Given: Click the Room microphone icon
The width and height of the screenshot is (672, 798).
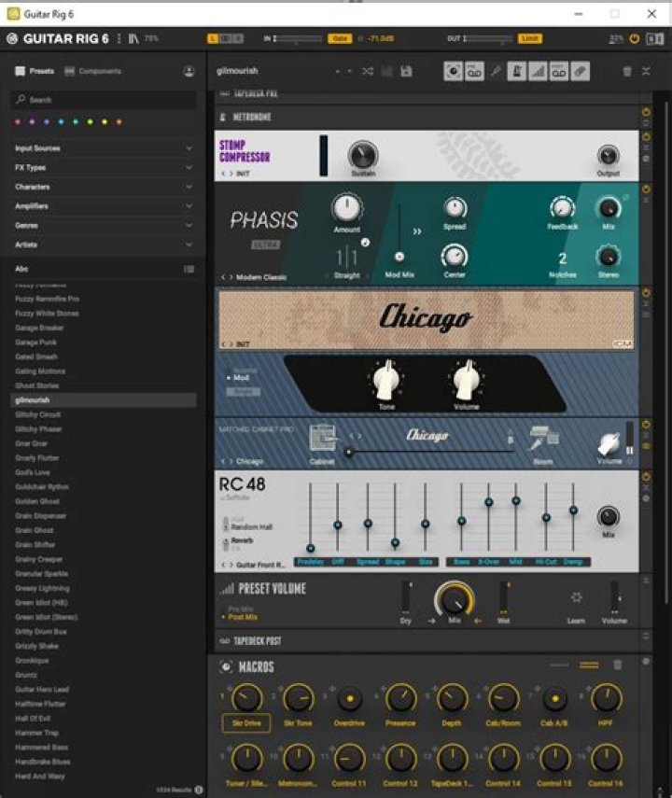Looking at the screenshot, I should pyautogui.click(x=542, y=439).
